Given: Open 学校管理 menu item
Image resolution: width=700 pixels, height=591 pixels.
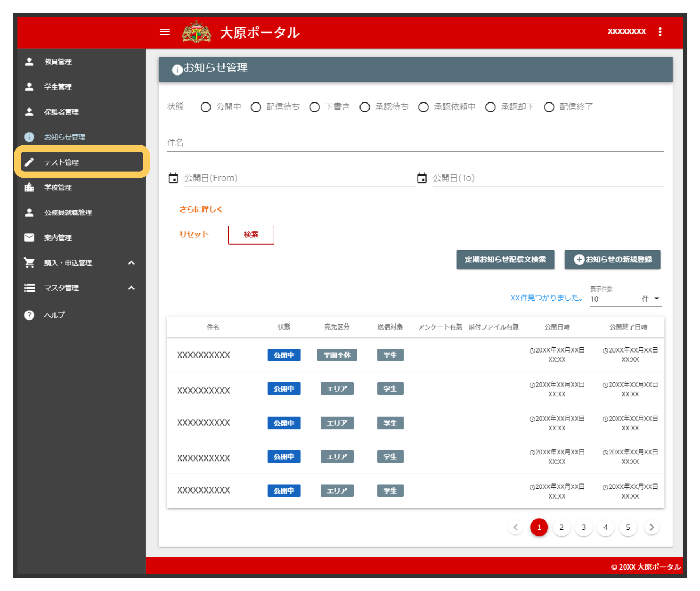Looking at the screenshot, I should (x=81, y=187).
